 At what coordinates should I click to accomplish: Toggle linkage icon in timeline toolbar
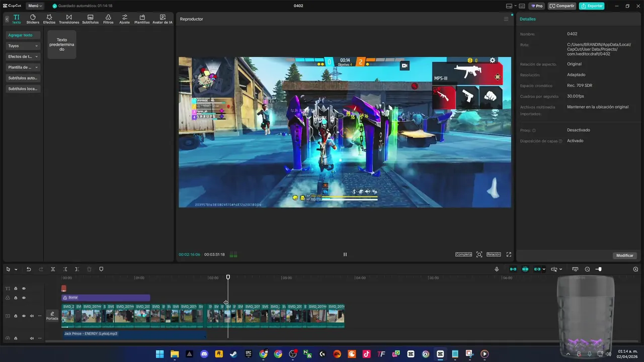pos(537,269)
